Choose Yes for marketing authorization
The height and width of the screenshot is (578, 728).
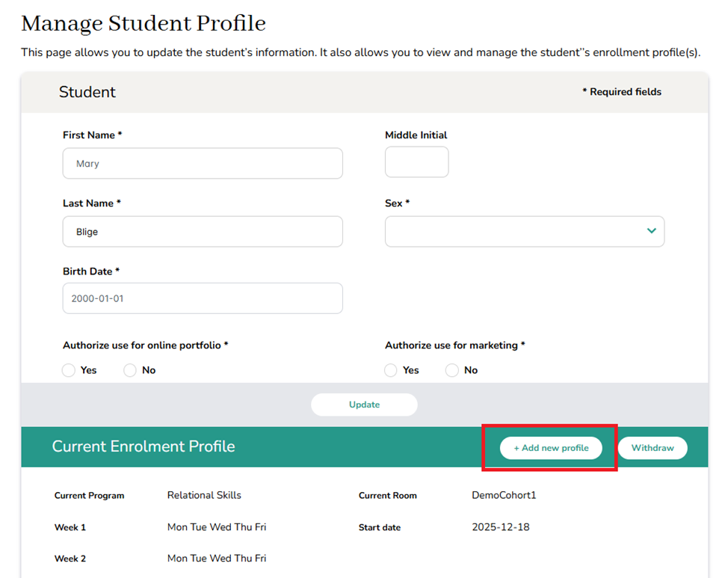click(x=391, y=370)
